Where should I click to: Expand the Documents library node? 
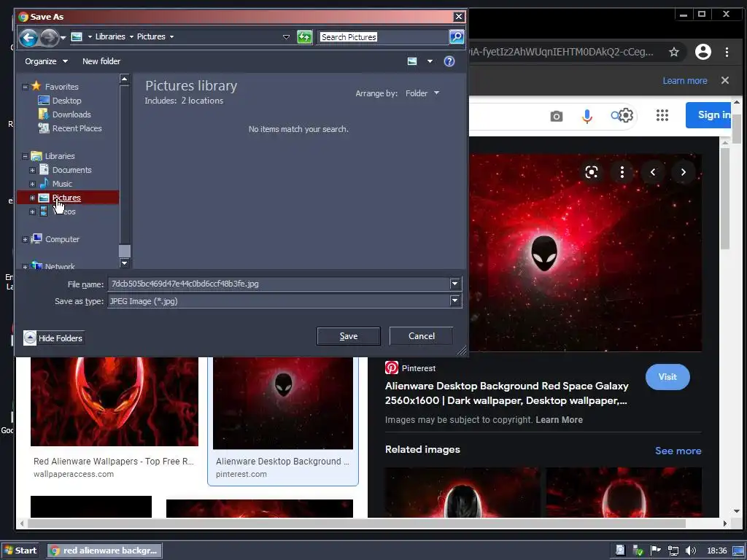(x=32, y=170)
